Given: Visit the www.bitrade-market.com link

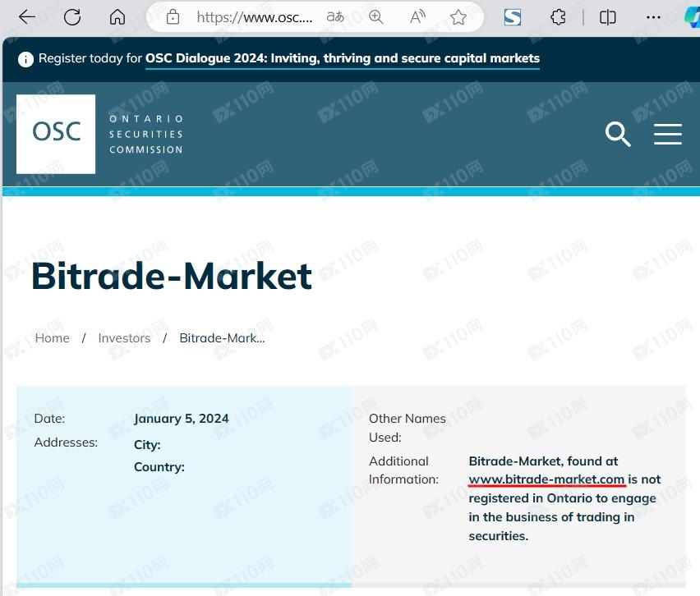Looking at the screenshot, I should coord(546,479).
